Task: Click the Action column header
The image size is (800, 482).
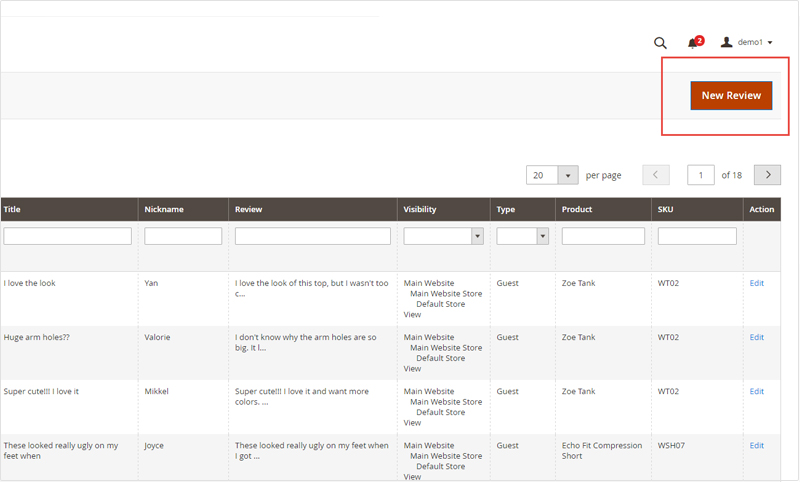Action: point(762,209)
